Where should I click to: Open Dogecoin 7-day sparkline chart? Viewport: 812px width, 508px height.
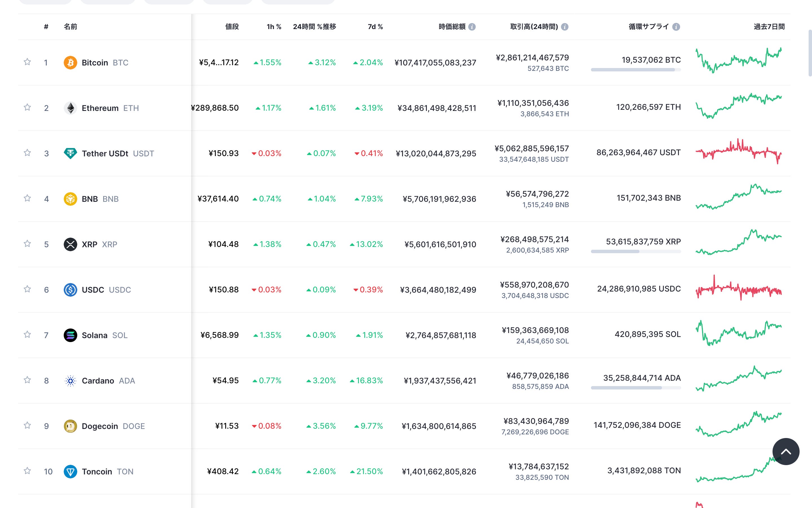coord(738,424)
